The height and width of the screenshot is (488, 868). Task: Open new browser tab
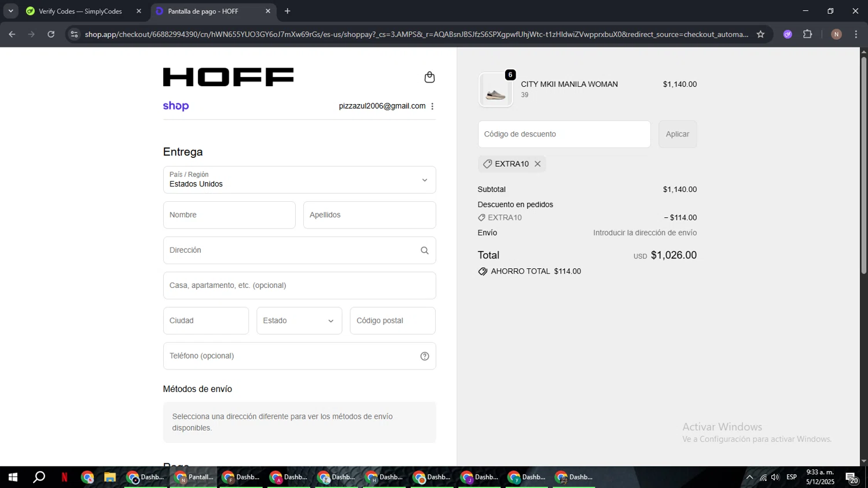tap(288, 11)
